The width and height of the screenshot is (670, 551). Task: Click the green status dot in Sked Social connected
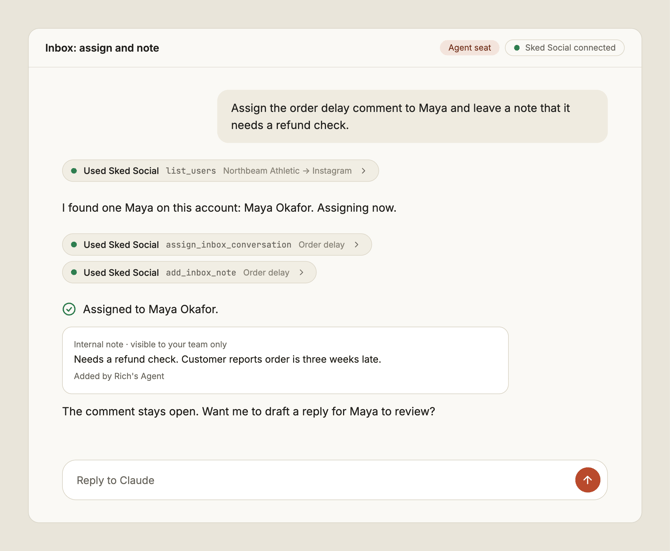[517, 48]
